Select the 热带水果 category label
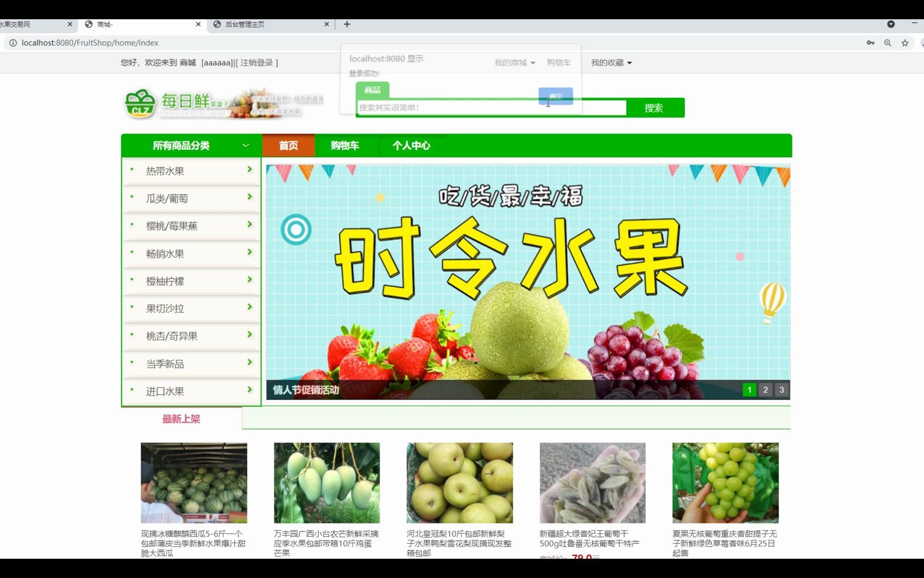 pyautogui.click(x=165, y=171)
